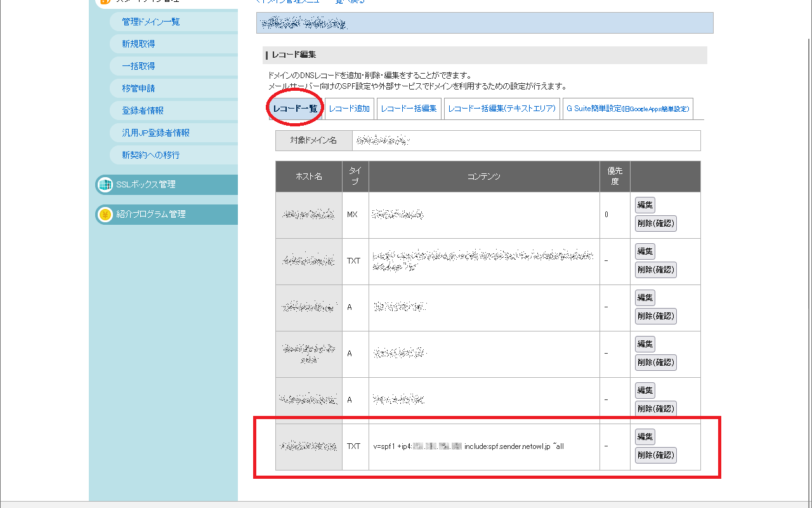The width and height of the screenshot is (812, 508).
Task: Select the G Suite簡単設定 tab
Action: (627, 109)
